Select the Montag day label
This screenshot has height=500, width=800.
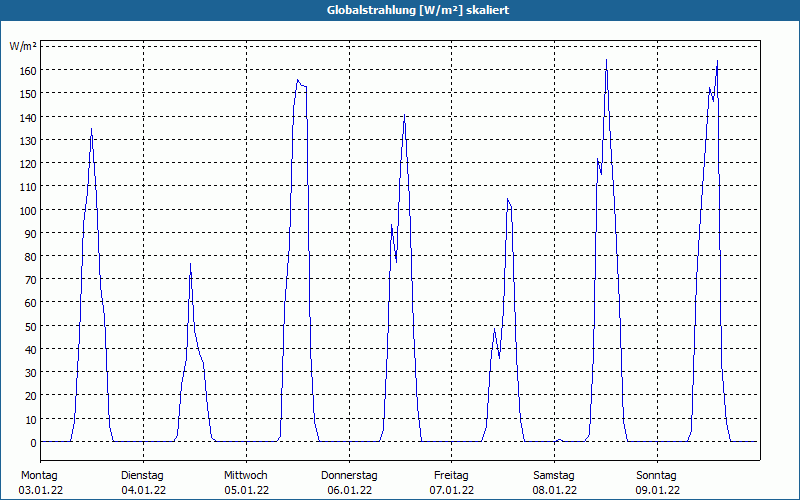39,475
